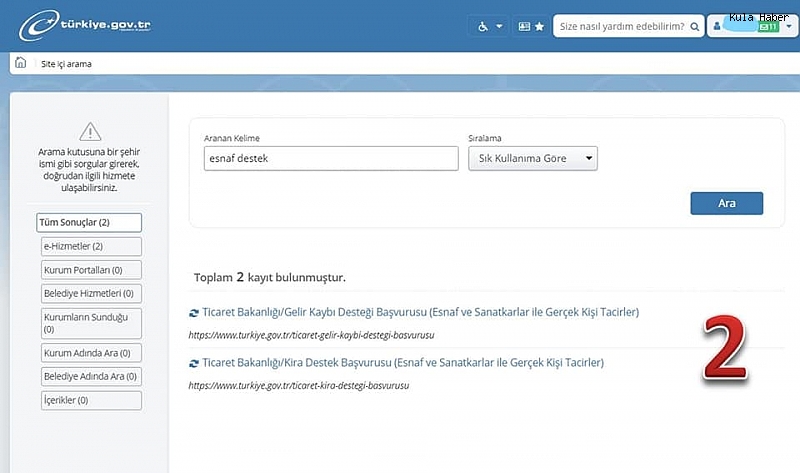800x473 pixels.
Task: Select the 'Kurumların Sunduğu (0)' filter
Action: (x=91, y=323)
